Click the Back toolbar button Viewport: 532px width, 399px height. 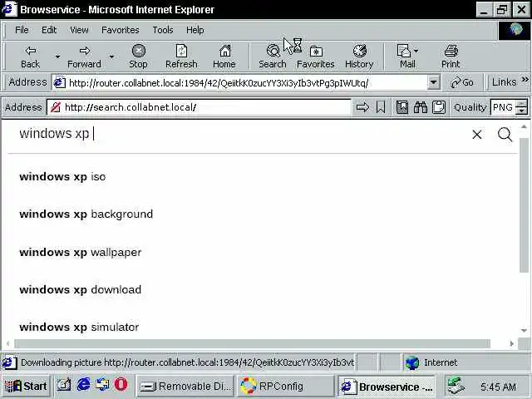click(30, 57)
